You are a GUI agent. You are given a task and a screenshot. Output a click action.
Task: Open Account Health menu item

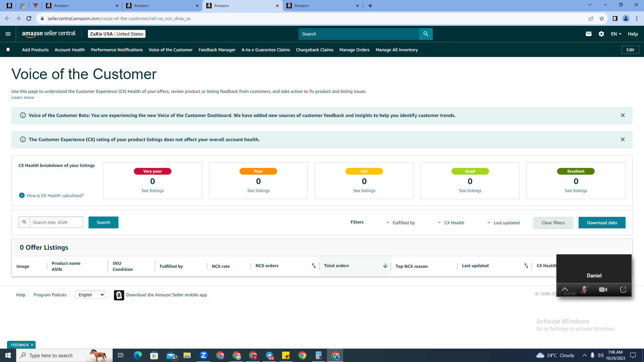click(x=70, y=50)
